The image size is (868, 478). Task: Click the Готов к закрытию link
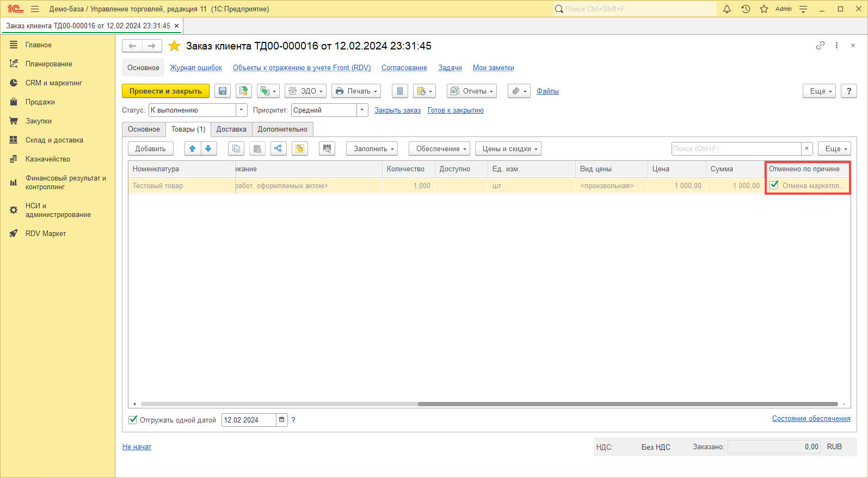(x=456, y=110)
